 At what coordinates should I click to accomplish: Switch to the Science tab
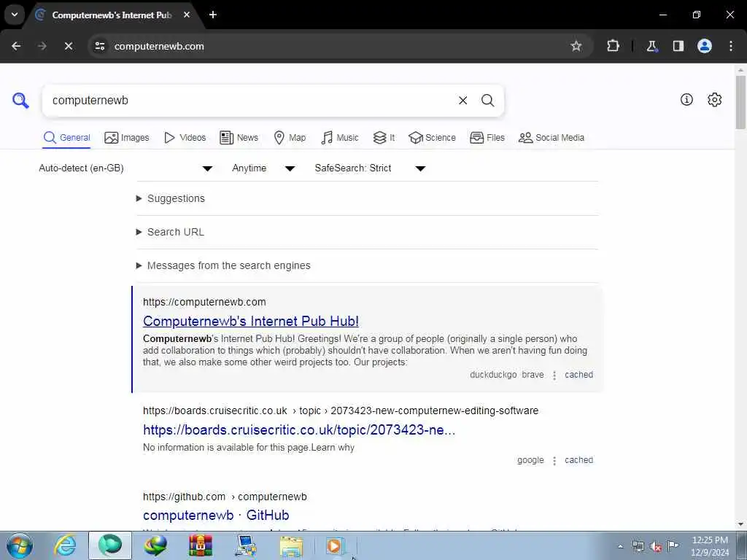pos(432,138)
